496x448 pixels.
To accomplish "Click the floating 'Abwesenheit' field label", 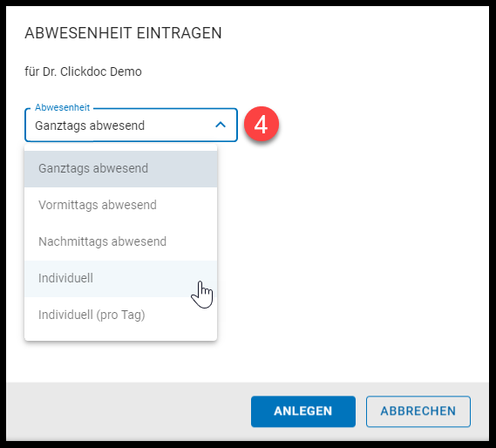I will (x=62, y=107).
